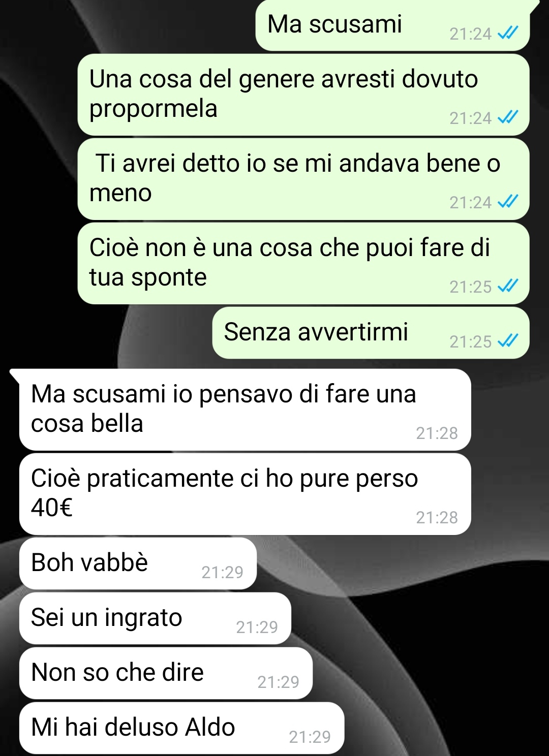Tap the 21:29 timestamp on "Boh vabbè"
Viewport: 549px width, 756px height.
tap(222, 573)
